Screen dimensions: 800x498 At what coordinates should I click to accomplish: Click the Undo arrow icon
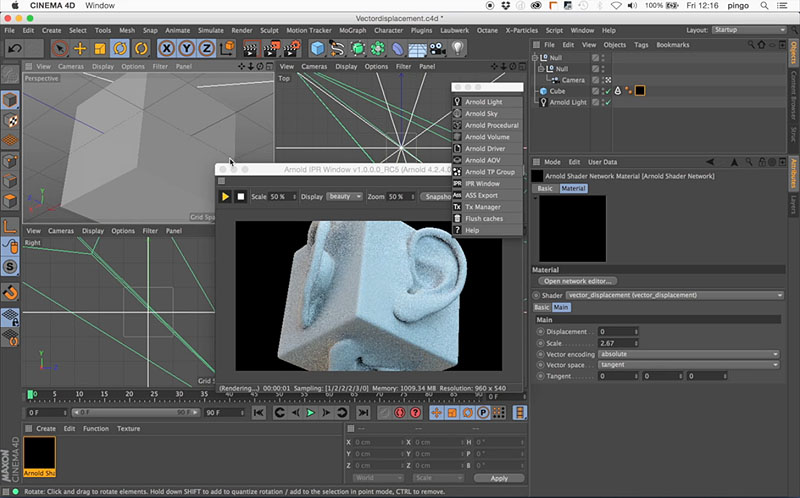tap(14, 48)
